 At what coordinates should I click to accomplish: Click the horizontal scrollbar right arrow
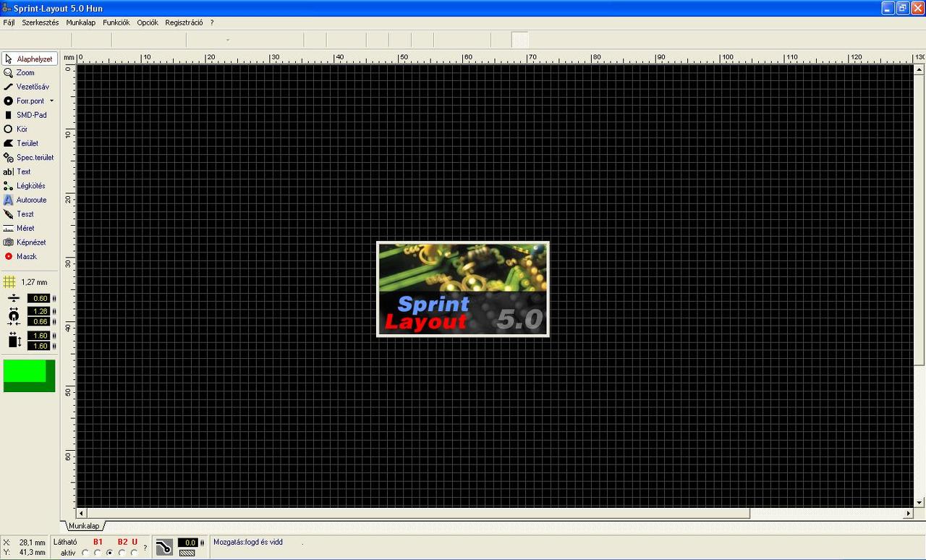pos(909,513)
